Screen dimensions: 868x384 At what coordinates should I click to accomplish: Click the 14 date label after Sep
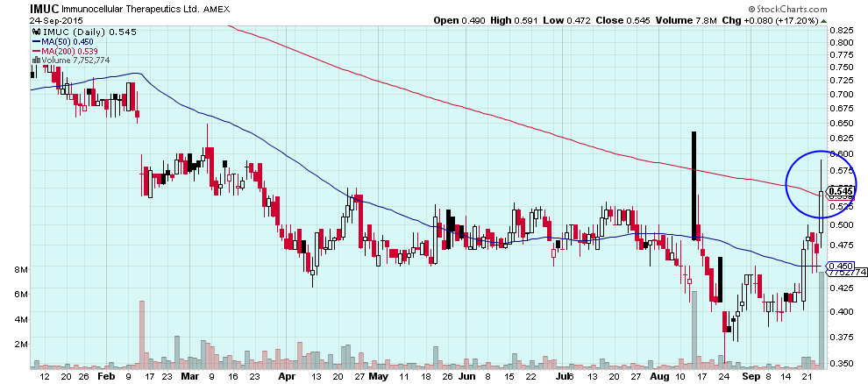pos(787,376)
